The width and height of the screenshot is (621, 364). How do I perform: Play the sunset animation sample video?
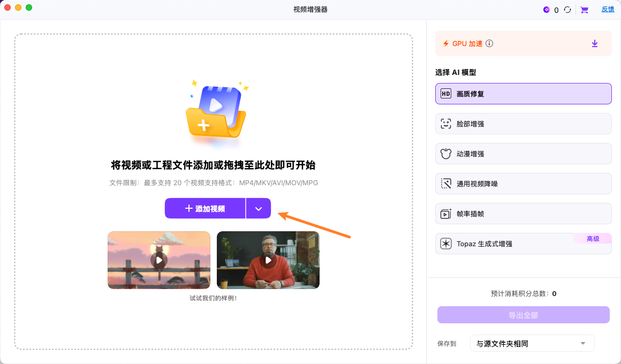point(159,260)
